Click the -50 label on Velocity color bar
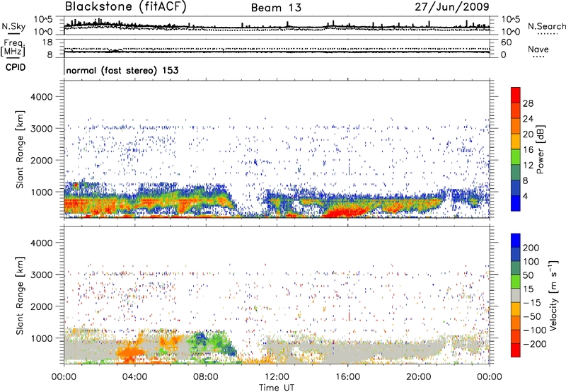 pos(532,316)
